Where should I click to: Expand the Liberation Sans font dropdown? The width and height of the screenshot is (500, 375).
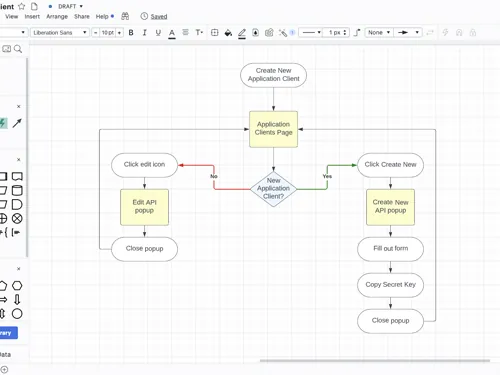coord(60,32)
